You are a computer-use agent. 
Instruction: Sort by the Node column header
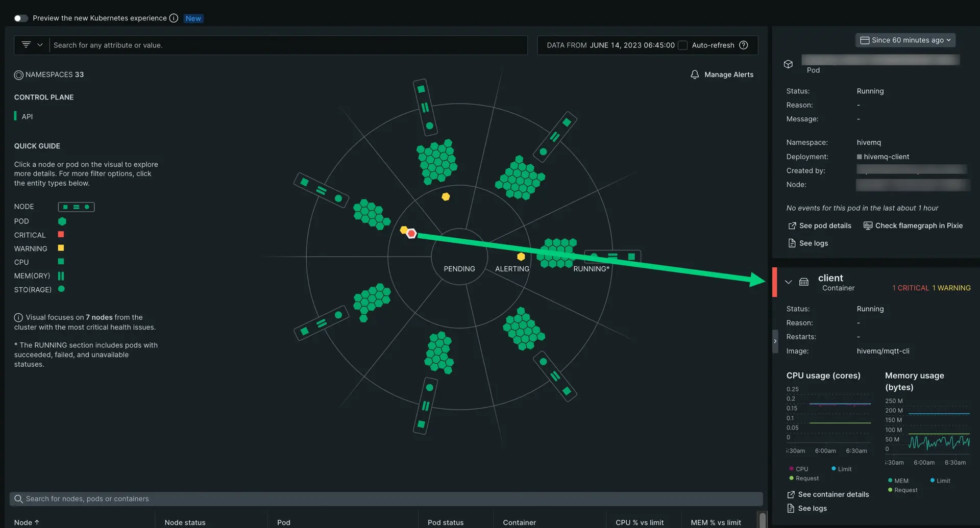coord(27,522)
